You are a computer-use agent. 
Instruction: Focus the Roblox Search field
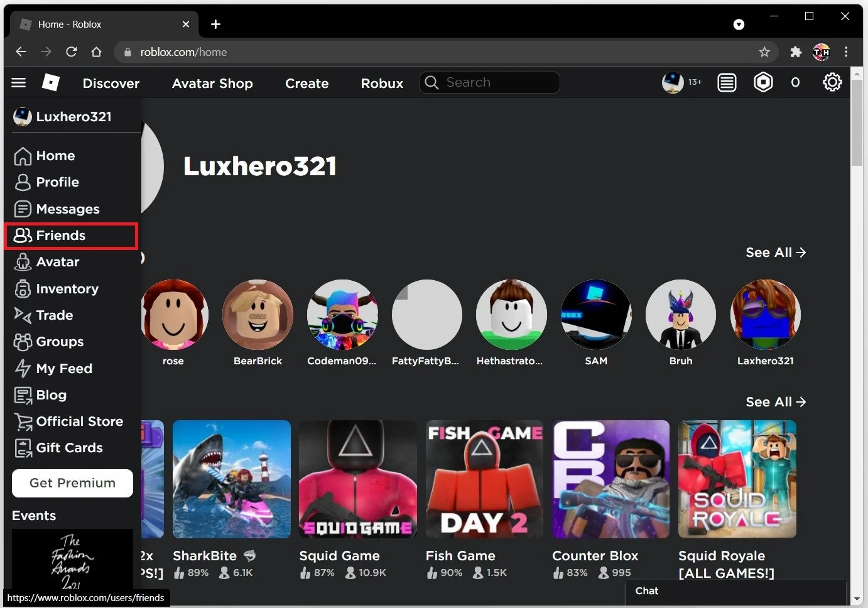(489, 82)
